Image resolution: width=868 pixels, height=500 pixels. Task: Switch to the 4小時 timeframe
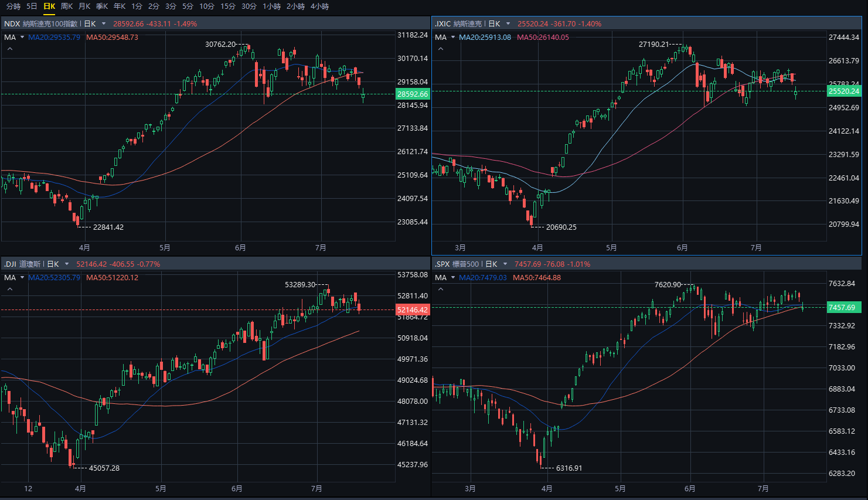[319, 6]
